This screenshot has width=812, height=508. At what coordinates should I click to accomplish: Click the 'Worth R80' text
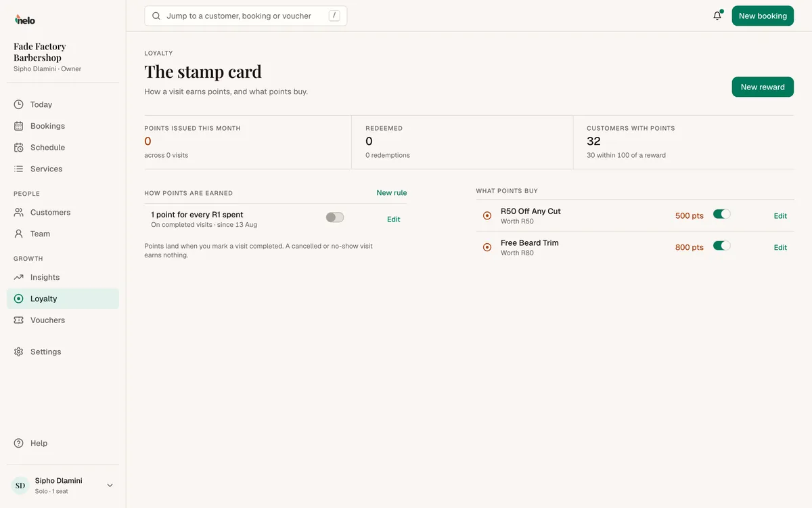click(x=517, y=253)
